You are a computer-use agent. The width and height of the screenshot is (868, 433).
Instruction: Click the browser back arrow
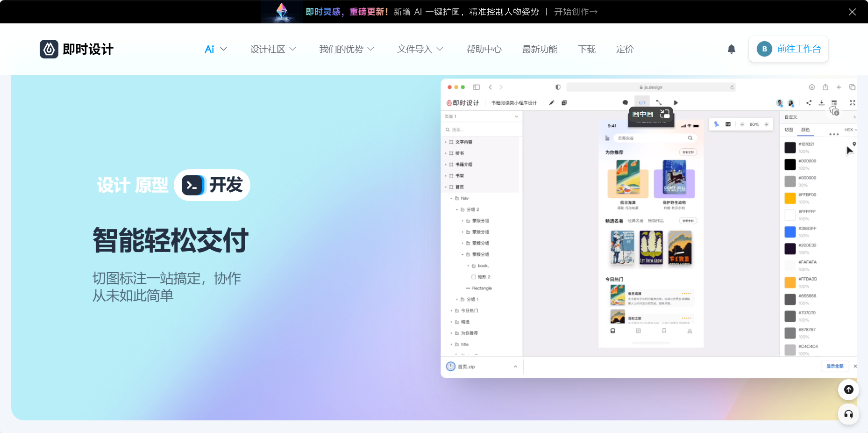point(490,87)
